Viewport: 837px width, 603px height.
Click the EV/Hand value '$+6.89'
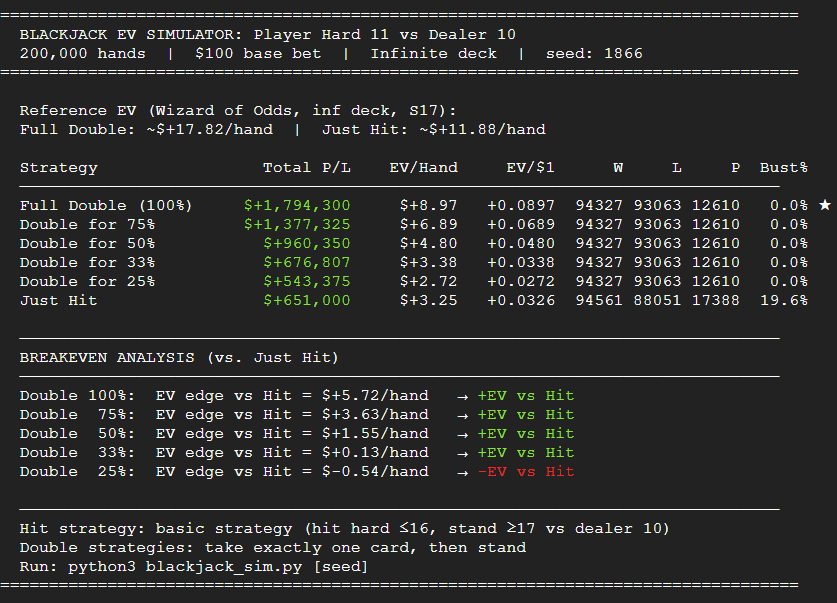[429, 225]
